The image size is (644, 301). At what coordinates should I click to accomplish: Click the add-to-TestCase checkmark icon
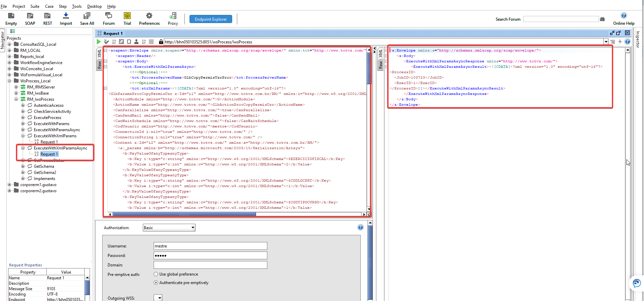[x=106, y=42]
